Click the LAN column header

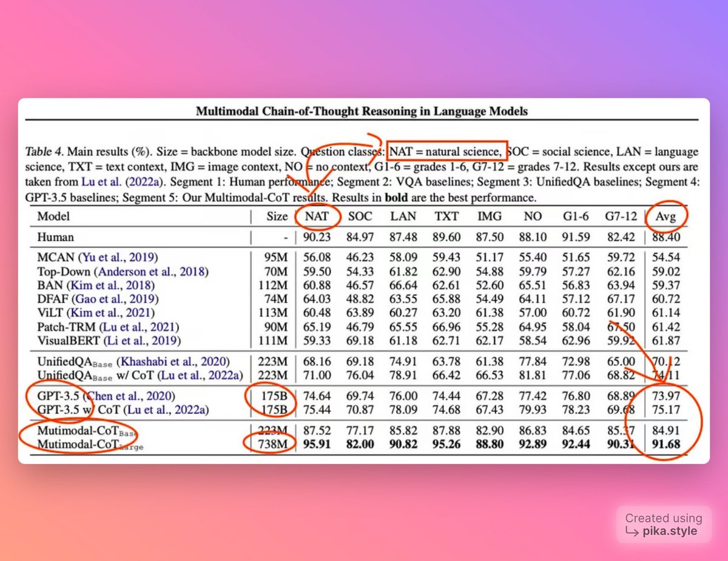click(403, 216)
